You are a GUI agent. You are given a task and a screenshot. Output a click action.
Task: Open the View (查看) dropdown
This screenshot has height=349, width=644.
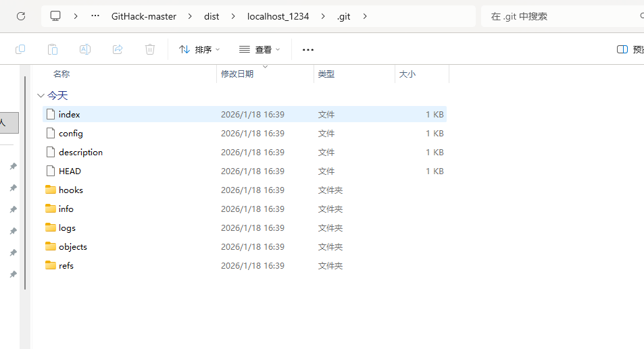pos(259,49)
